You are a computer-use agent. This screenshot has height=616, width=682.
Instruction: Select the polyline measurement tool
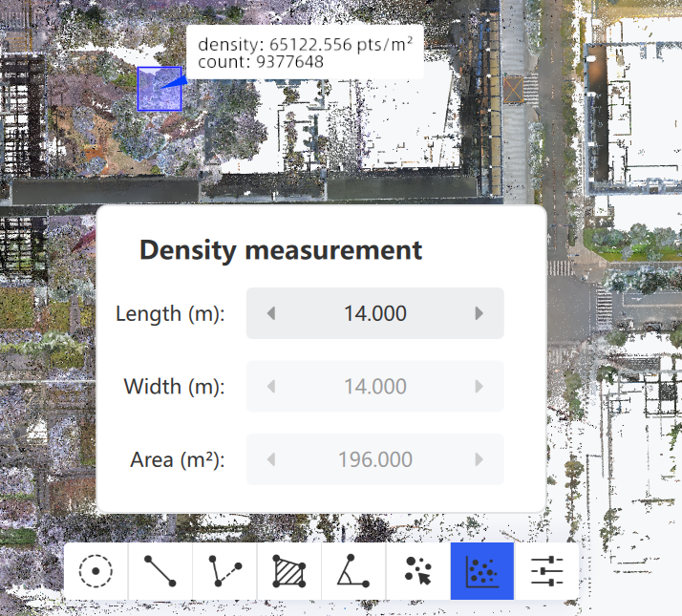(x=224, y=571)
